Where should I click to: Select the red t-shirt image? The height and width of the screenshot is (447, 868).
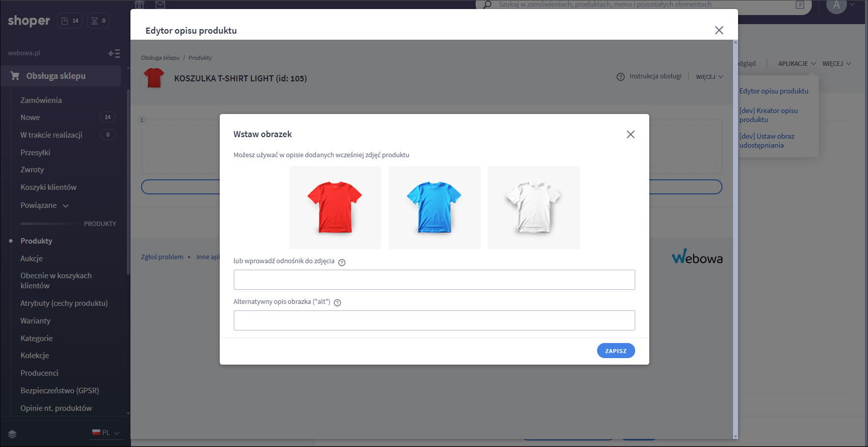[x=335, y=207]
